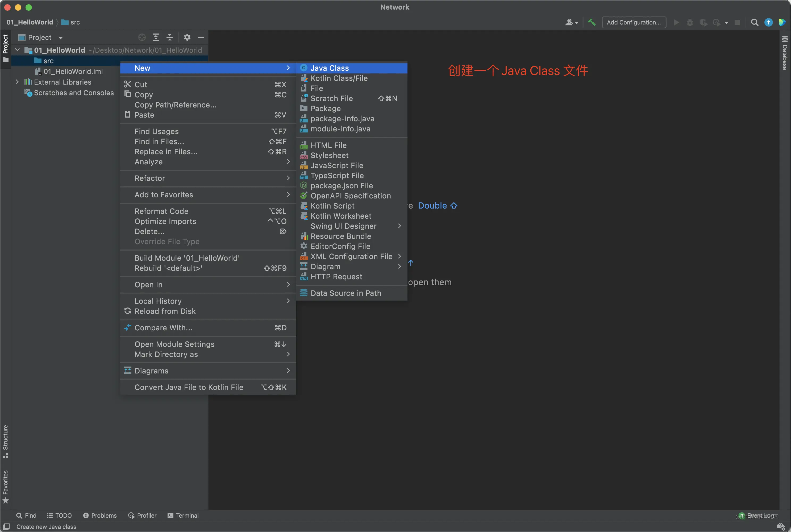Image resolution: width=791 pixels, height=532 pixels.
Task: Select OpenAPI Specification in New submenu
Action: pos(352,196)
